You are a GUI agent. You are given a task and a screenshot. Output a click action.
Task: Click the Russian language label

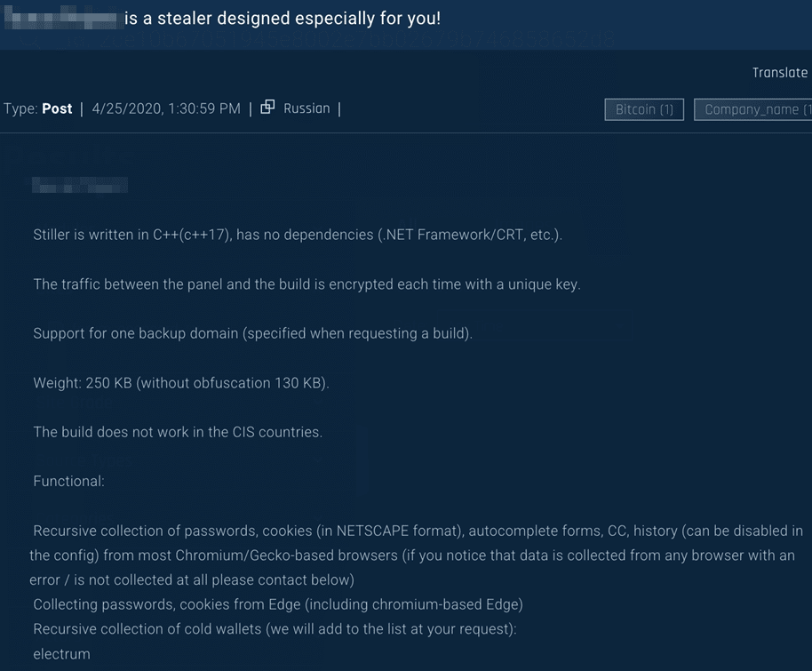306,108
